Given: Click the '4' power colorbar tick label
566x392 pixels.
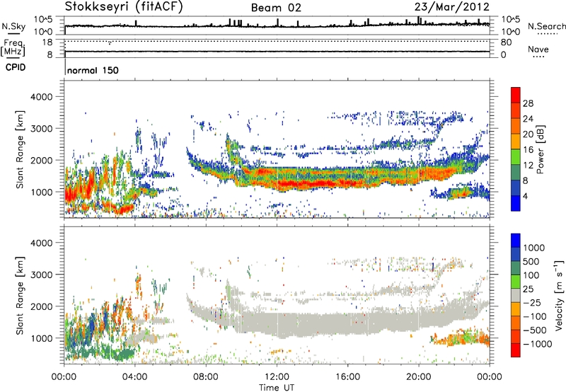Looking at the screenshot, I should click(x=525, y=196).
